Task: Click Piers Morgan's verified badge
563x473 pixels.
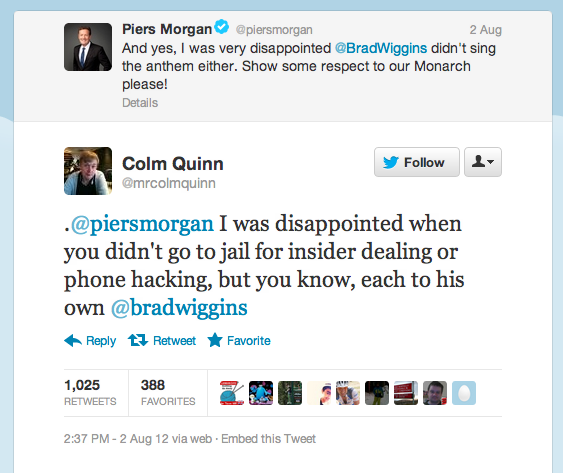Action: [x=222, y=27]
